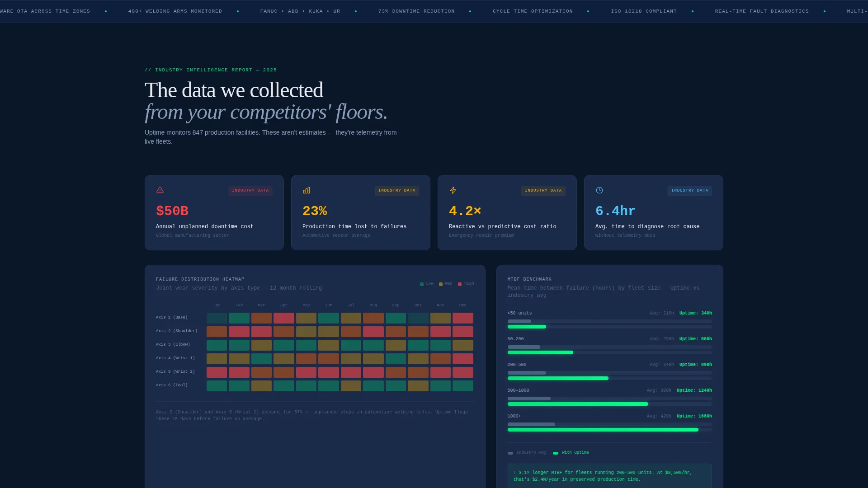Select the Med legend swatch in heatmap

coord(441,284)
